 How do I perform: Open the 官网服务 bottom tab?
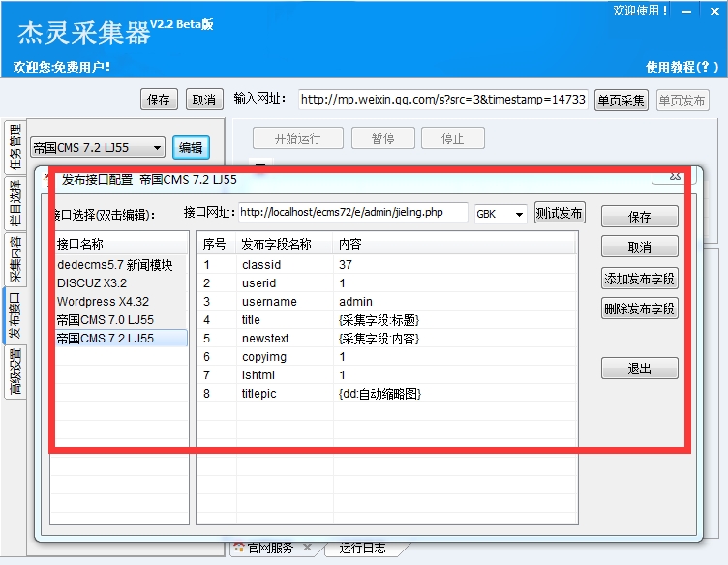click(269, 548)
